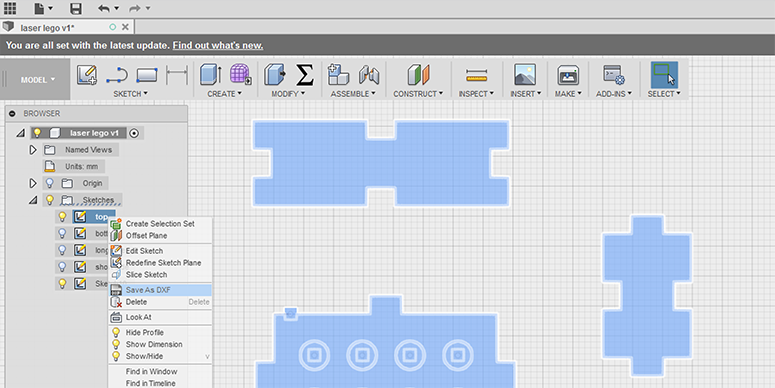Toggle visibility bulb of long sketch
This screenshot has width=775, height=388.
pos(62,250)
